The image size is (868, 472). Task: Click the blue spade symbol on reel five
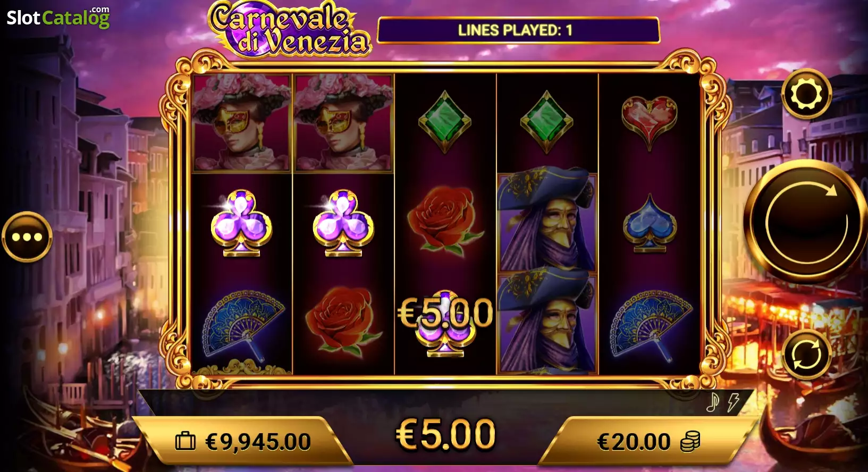coord(650,223)
